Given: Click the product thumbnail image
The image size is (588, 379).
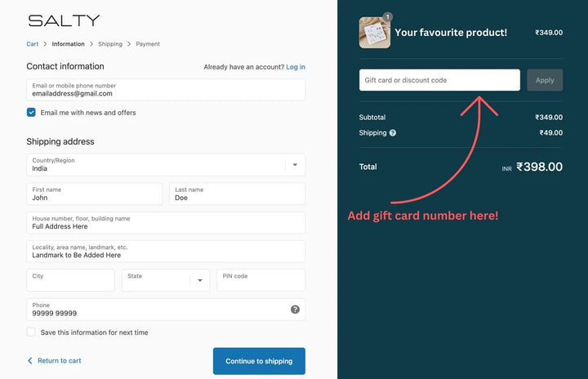Looking at the screenshot, I should click(374, 33).
